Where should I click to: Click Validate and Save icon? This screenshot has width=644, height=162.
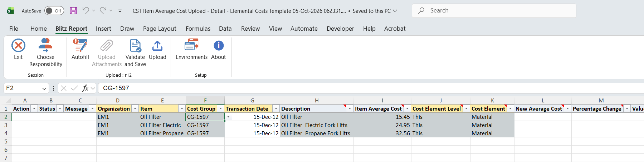(135, 46)
